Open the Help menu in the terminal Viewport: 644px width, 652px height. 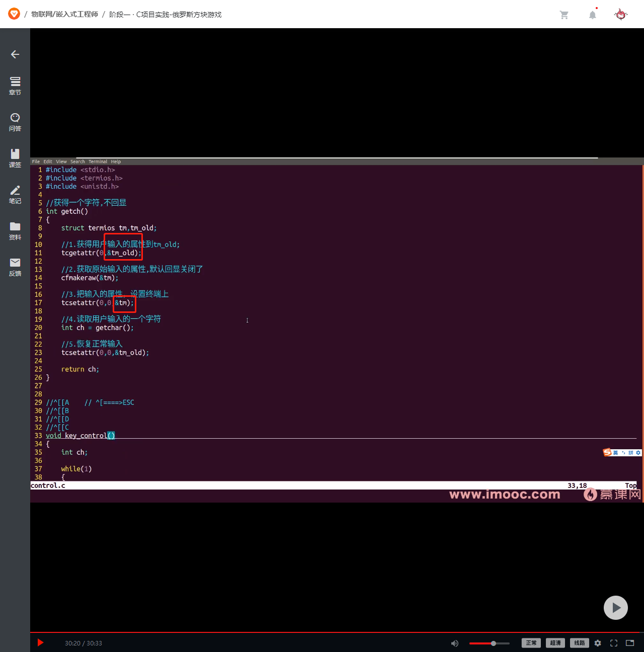click(116, 161)
